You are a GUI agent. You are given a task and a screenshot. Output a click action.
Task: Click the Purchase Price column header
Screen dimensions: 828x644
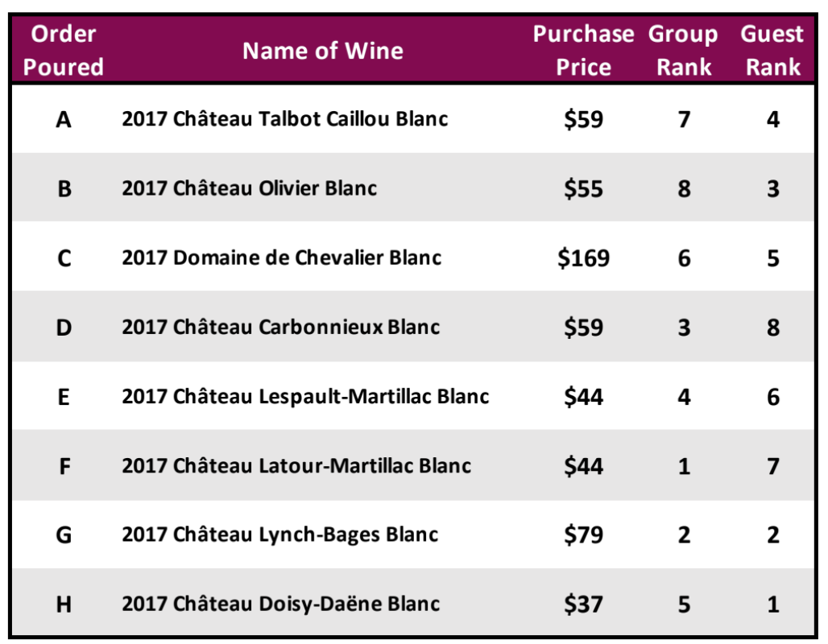(x=583, y=50)
